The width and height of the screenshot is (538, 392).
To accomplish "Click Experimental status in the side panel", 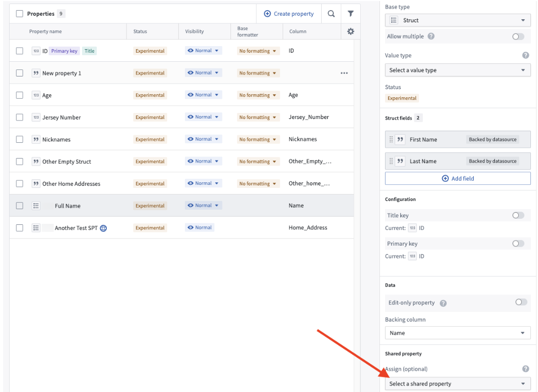I will tap(402, 98).
